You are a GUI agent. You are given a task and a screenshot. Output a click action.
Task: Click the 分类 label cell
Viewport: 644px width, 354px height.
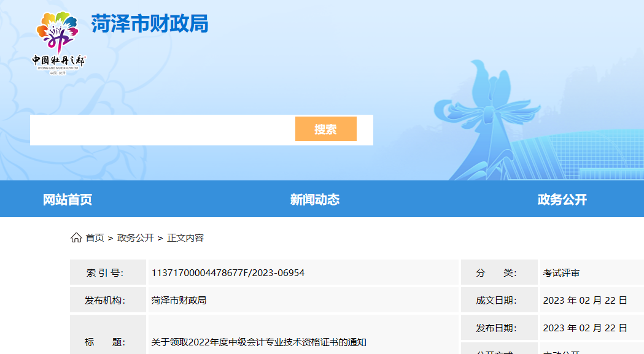499,272
